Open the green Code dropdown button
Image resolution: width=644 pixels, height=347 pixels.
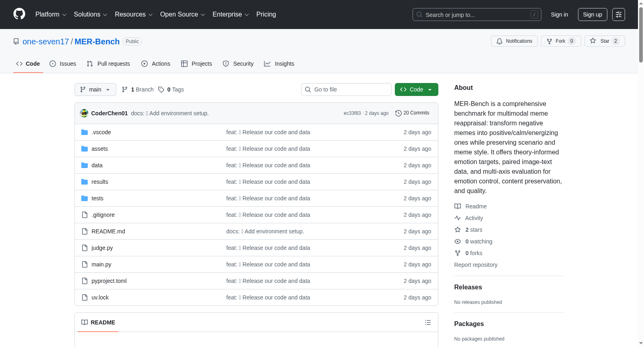point(417,89)
